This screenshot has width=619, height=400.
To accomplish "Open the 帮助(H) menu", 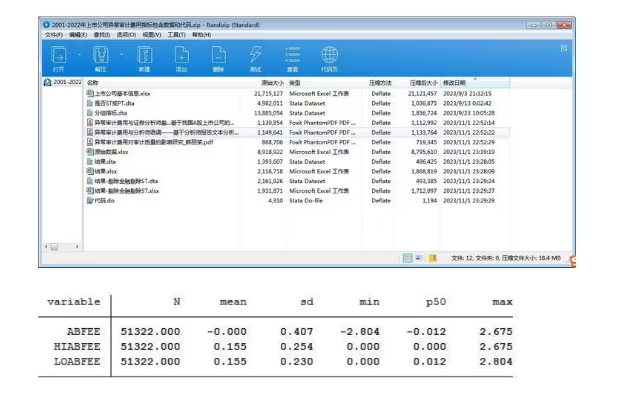I will pyautogui.click(x=201, y=35).
